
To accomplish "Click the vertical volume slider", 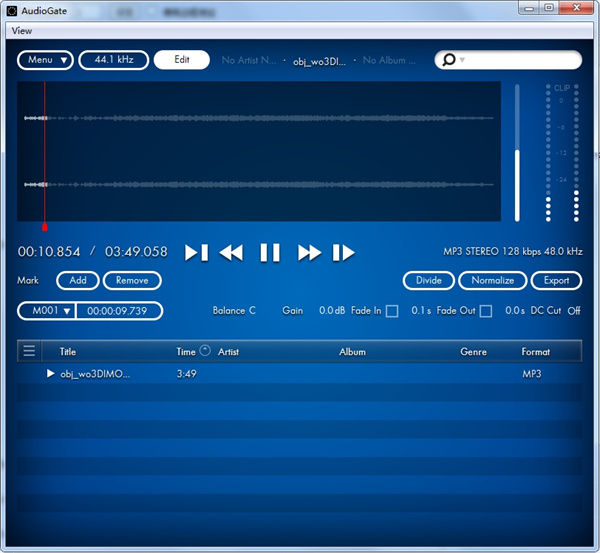I will tap(517, 152).
